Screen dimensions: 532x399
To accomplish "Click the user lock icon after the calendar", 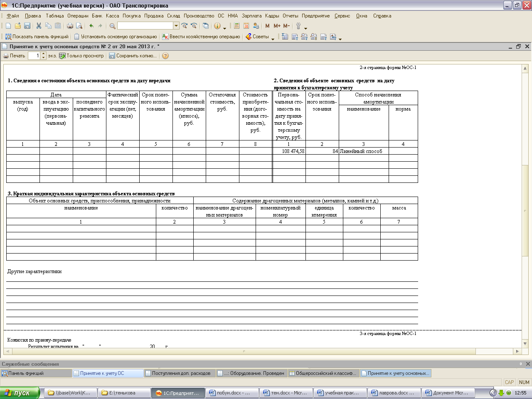I will pyautogui.click(x=256, y=26).
